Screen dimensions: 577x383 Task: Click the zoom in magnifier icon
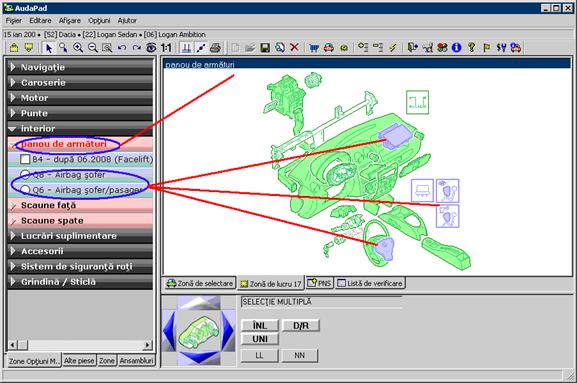78,48
